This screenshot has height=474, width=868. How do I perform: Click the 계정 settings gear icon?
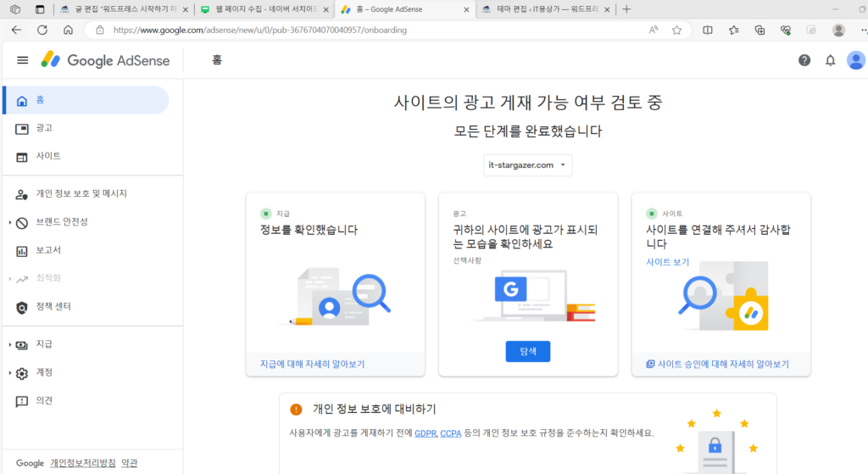(21, 373)
